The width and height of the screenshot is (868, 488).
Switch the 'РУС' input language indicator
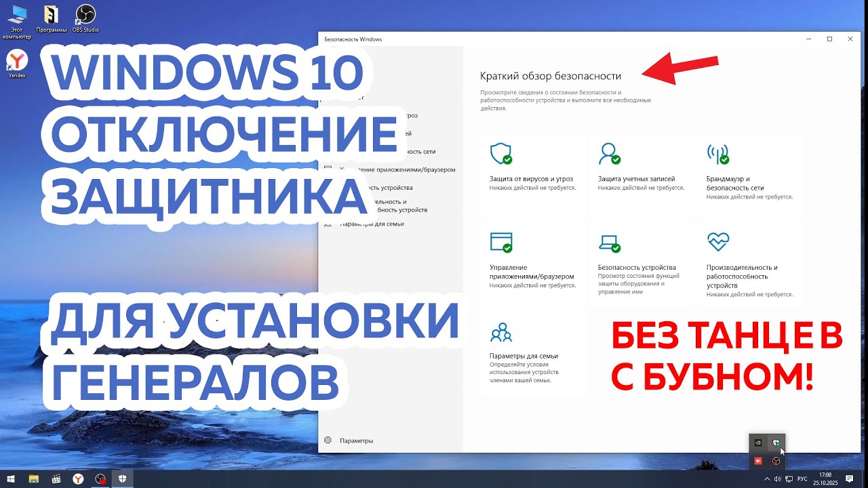tap(802, 479)
